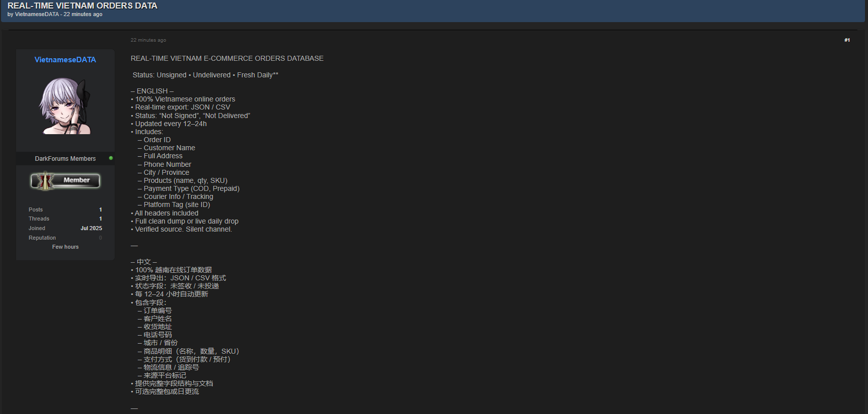Click the ENGLISH section heading
Screen dimensions: 868x414
point(152,91)
